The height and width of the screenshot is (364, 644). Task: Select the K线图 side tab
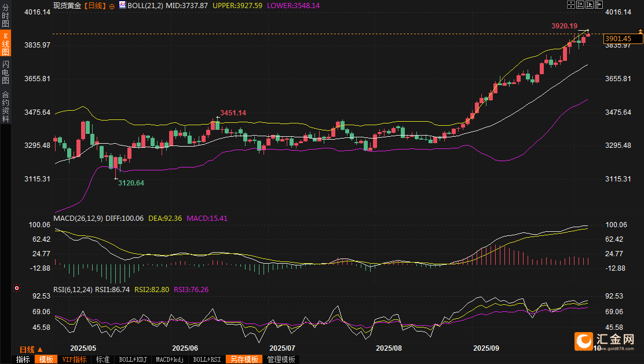tap(5, 44)
